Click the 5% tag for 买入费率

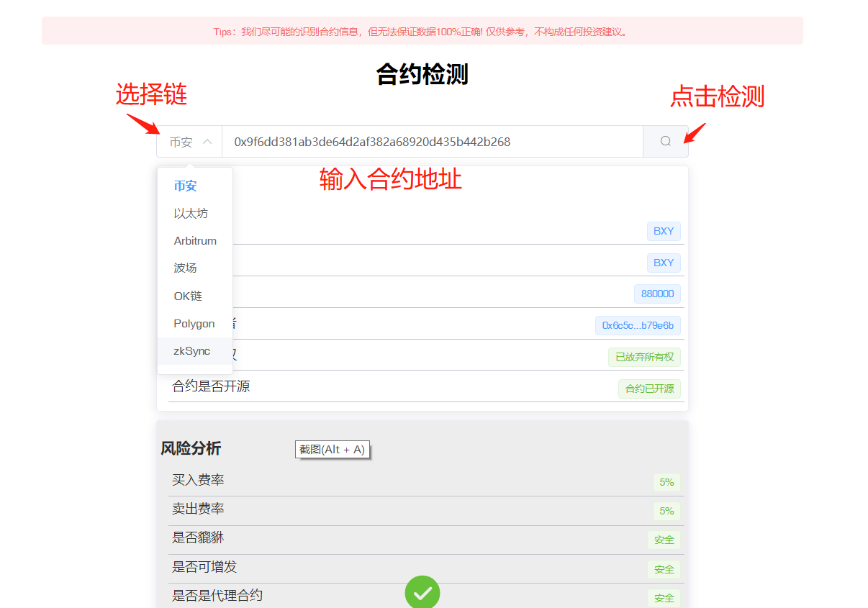[666, 482]
